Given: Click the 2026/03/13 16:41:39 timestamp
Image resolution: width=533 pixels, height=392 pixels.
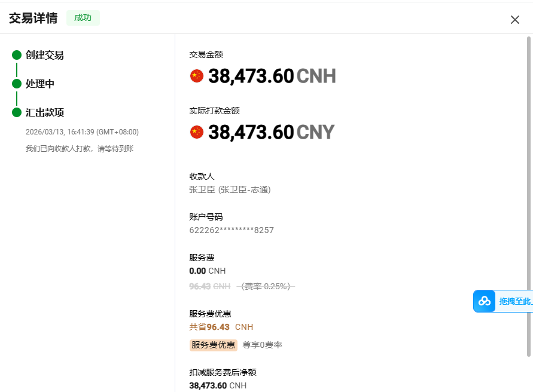Looking at the screenshot, I should click(x=82, y=131).
